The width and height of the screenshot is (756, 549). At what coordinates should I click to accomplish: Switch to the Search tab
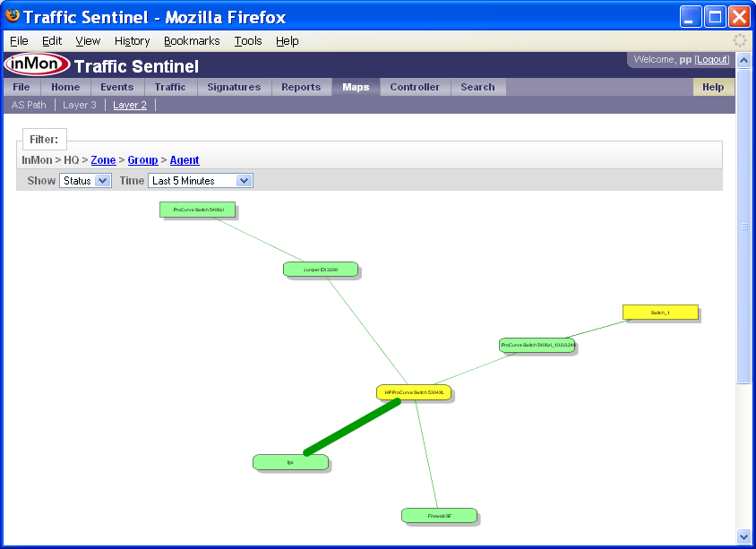pyautogui.click(x=477, y=87)
